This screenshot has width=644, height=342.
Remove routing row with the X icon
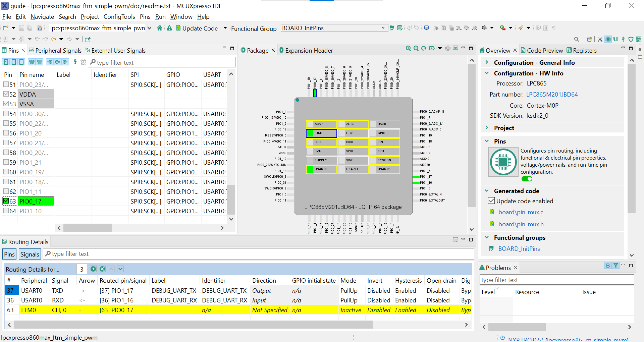coord(102,269)
